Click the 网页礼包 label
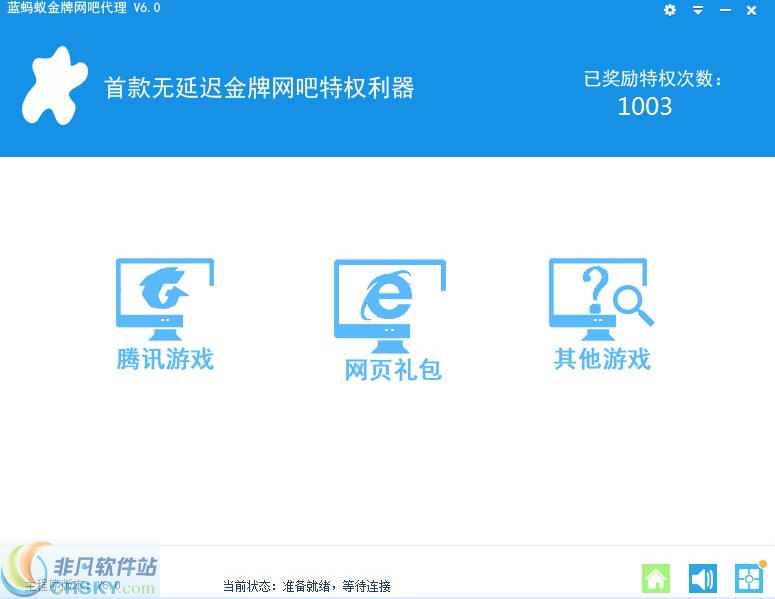 click(393, 370)
